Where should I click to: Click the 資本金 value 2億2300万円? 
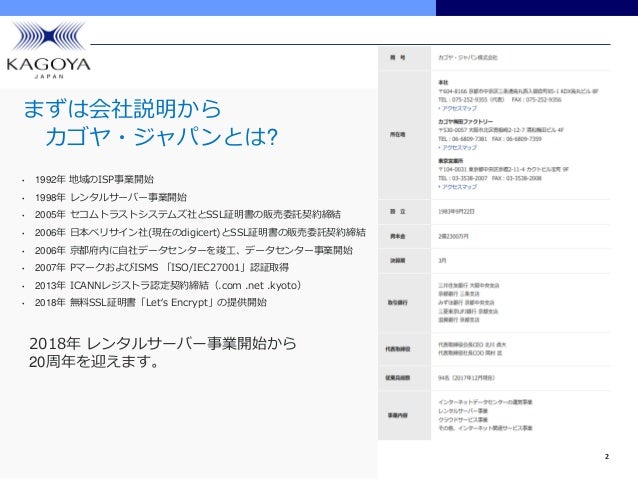coord(453,236)
